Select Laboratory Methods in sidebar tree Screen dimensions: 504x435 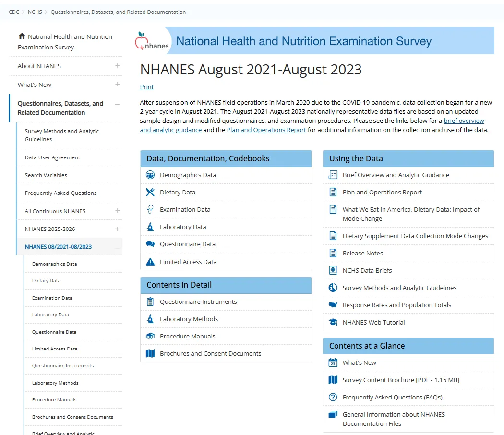pyautogui.click(x=55, y=383)
